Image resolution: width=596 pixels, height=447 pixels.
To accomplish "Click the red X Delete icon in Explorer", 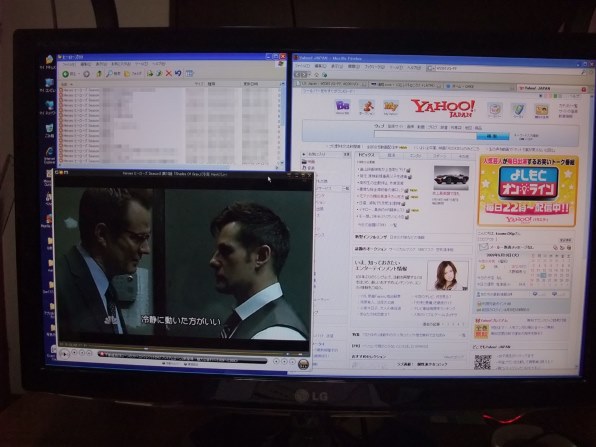I will click(x=168, y=73).
